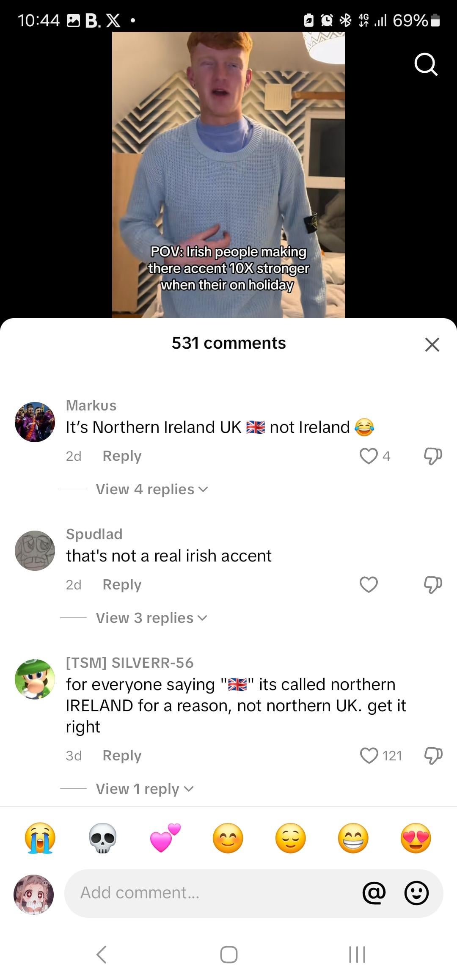Screen dimensions: 457x980
Task: Insert the skull emoji
Action: tap(103, 838)
